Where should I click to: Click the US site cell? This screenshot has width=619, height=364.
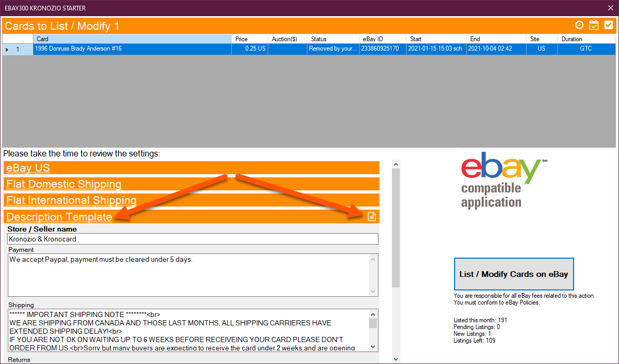coord(542,49)
